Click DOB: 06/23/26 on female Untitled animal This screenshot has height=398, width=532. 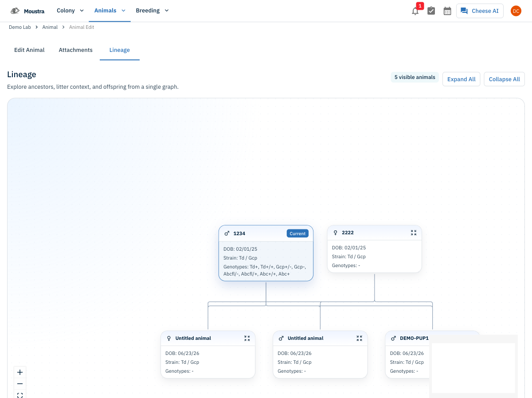(182, 353)
